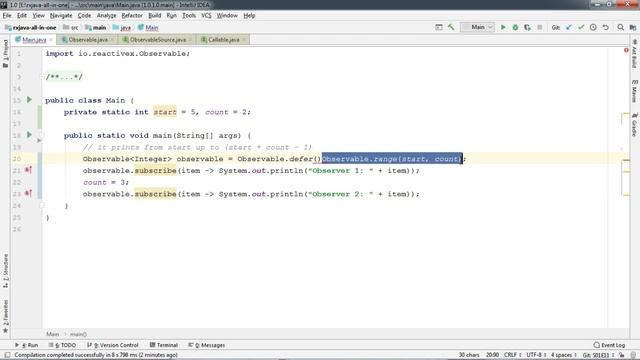This screenshot has height=360, width=640.
Task: Switch to the Observable.java tab
Action: click(x=88, y=40)
